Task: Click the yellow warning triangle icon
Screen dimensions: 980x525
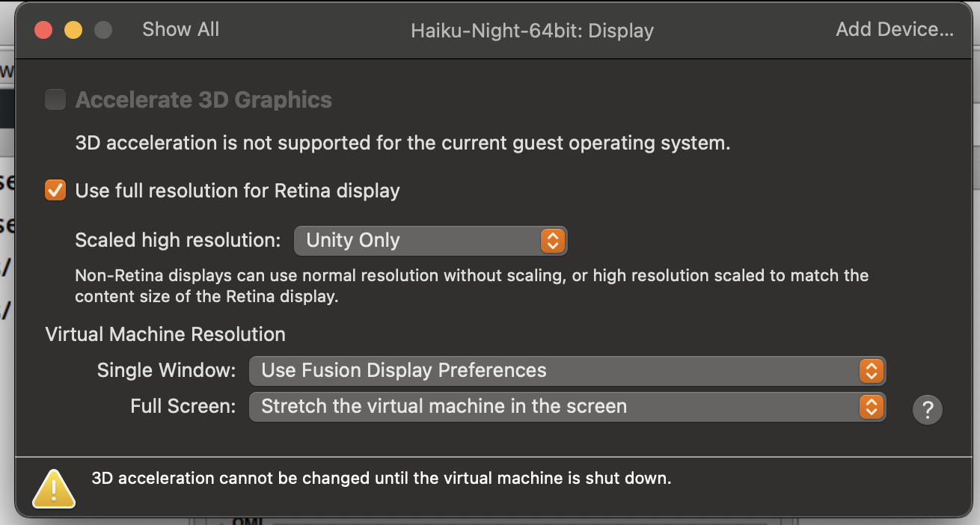Action: (53, 488)
